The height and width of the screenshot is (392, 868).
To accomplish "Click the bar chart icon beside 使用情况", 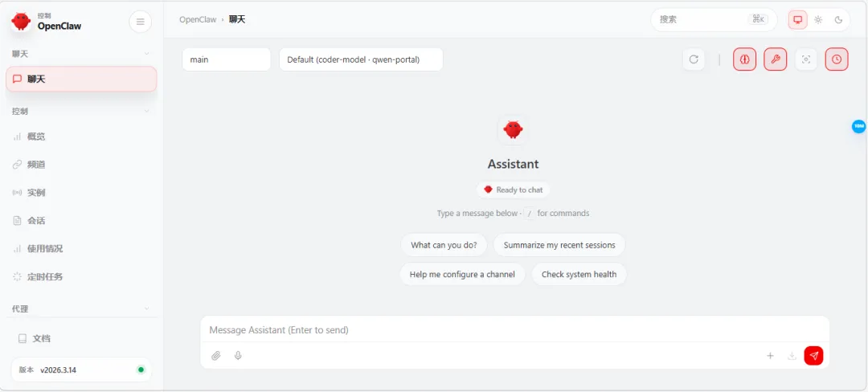I will (17, 249).
